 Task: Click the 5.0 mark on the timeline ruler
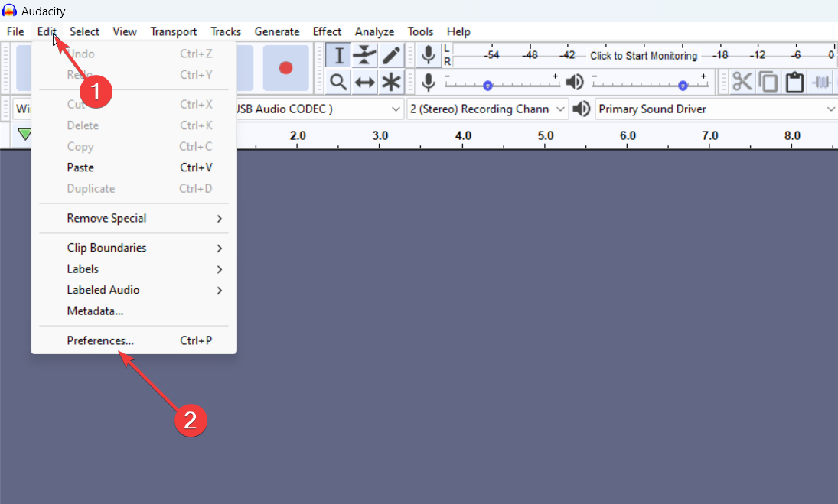coord(545,135)
